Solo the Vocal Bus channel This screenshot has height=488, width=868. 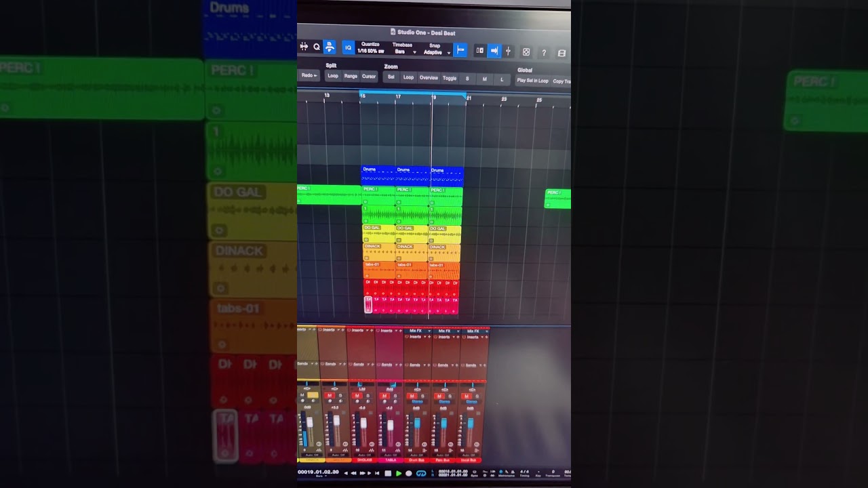pyautogui.click(x=477, y=396)
